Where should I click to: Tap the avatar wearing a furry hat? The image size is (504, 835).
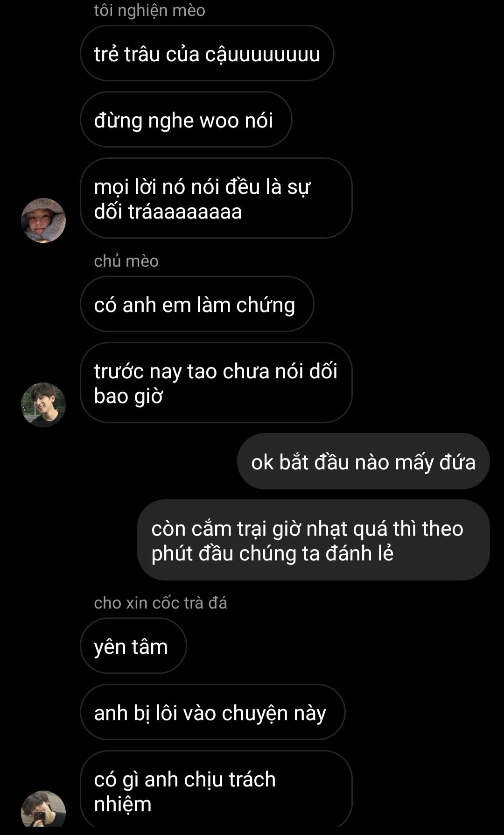43,220
